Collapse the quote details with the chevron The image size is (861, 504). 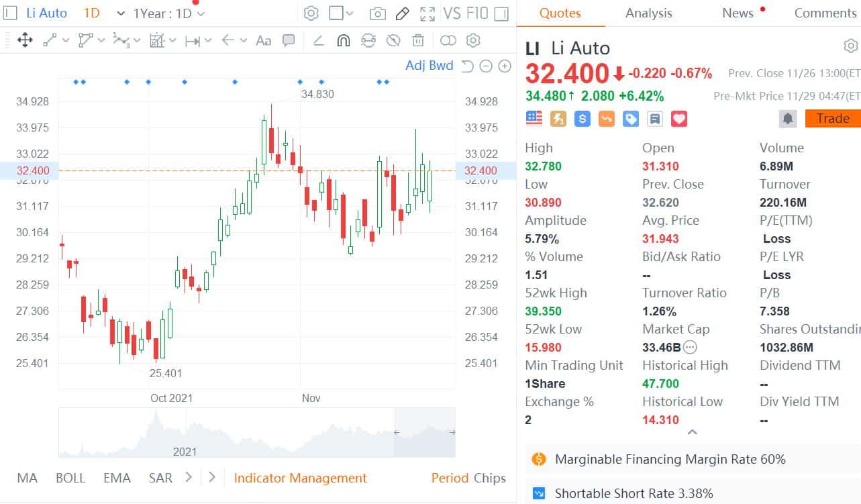692,433
